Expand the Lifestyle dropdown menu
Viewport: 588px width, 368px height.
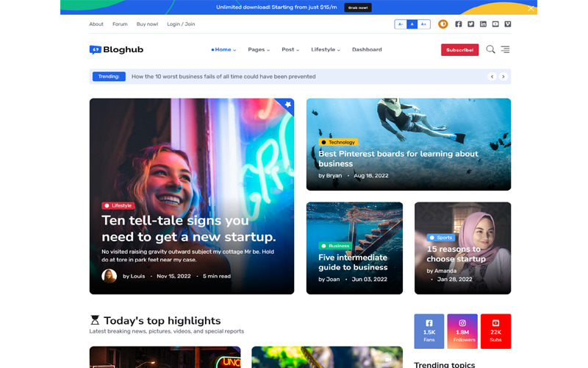pyautogui.click(x=326, y=50)
